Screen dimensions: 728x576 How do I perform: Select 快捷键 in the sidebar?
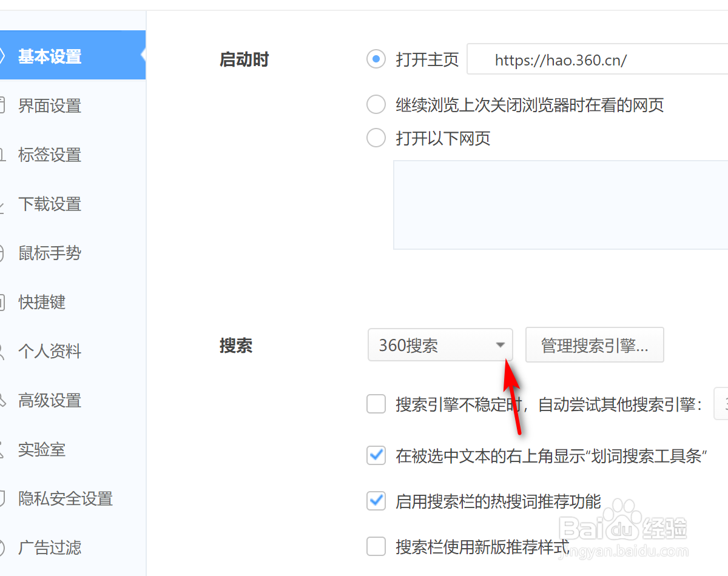click(x=42, y=303)
